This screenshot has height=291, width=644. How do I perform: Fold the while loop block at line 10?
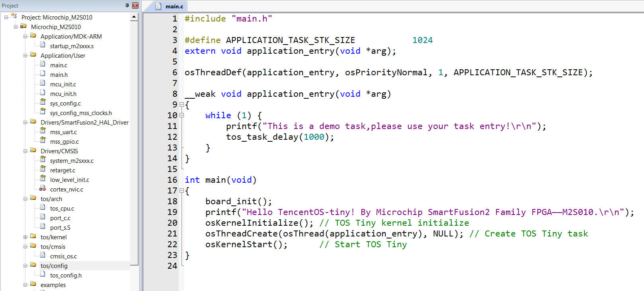click(x=181, y=115)
